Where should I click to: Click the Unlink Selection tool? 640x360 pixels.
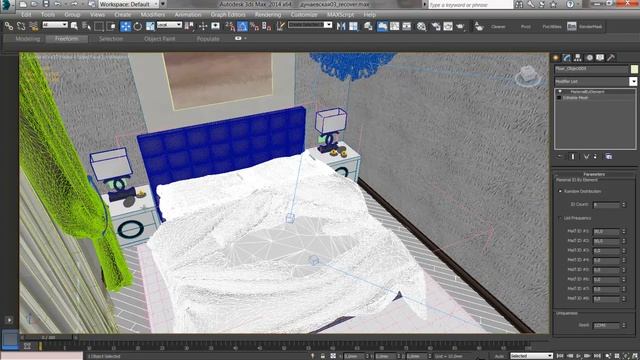21,27
